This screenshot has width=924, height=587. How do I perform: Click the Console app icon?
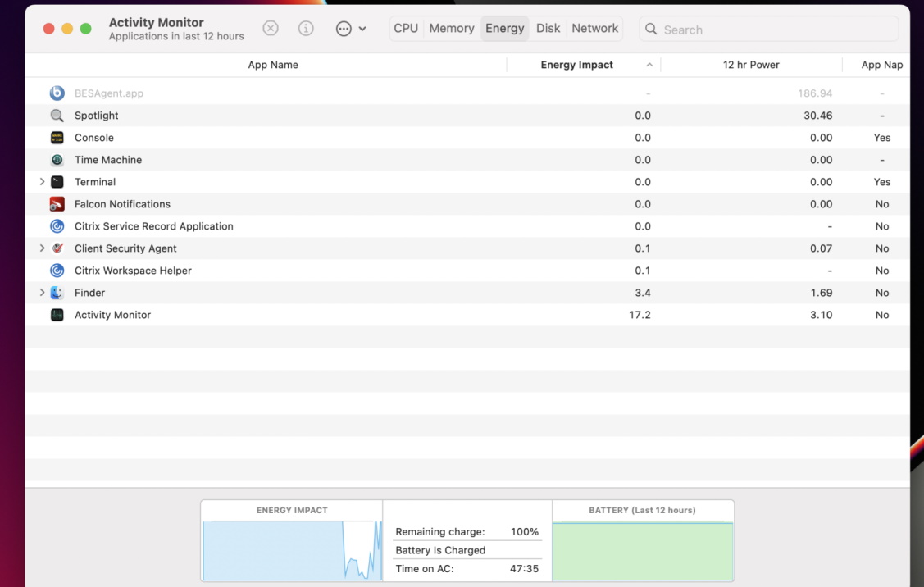[57, 137]
